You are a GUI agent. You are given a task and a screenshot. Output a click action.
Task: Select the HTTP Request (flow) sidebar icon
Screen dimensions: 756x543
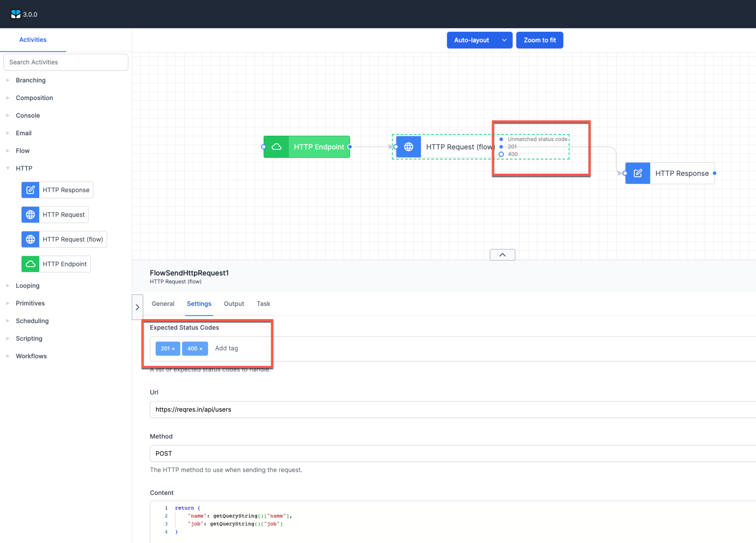[30, 239]
